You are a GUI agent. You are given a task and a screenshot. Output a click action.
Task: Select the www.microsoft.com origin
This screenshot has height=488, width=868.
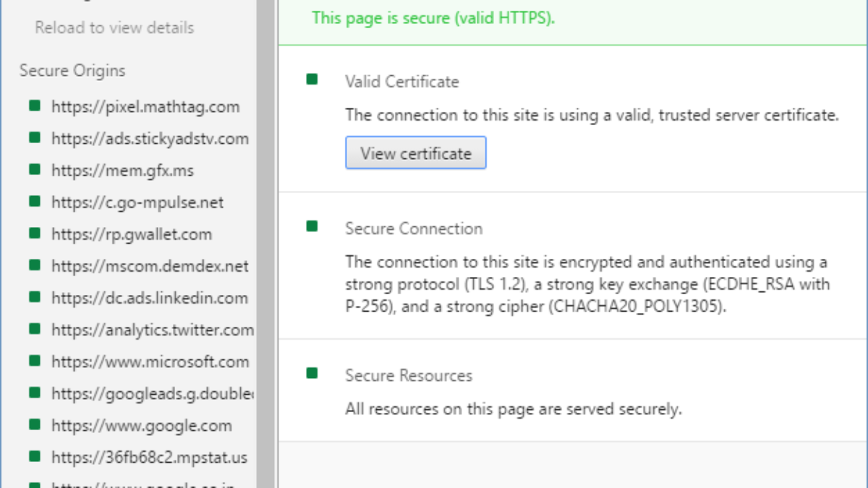point(149,361)
